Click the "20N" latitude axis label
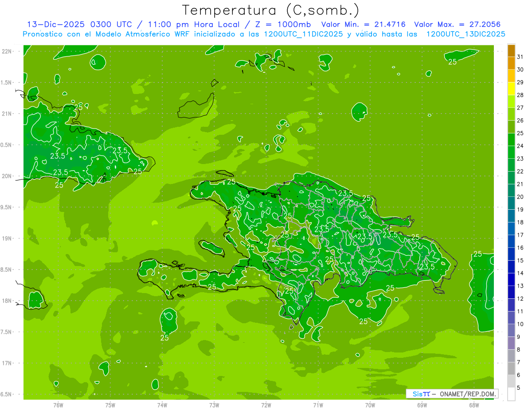Screen dimensions: 532x411 coord(7,176)
